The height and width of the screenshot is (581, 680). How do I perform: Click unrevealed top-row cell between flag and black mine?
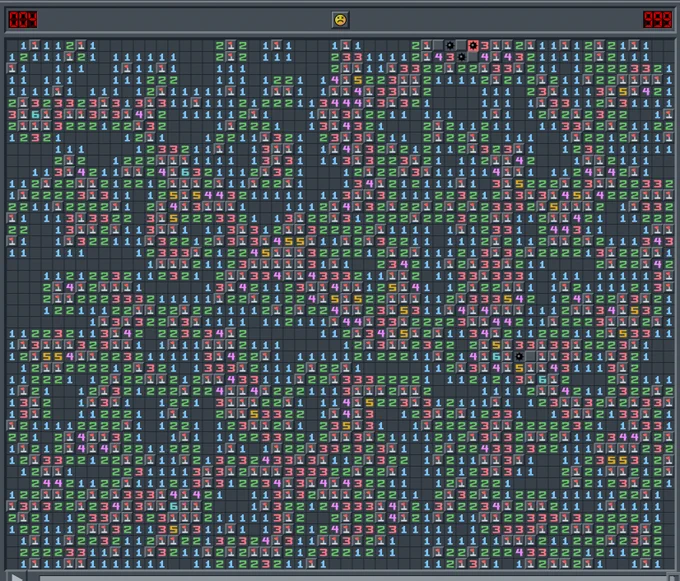(x=438, y=45)
